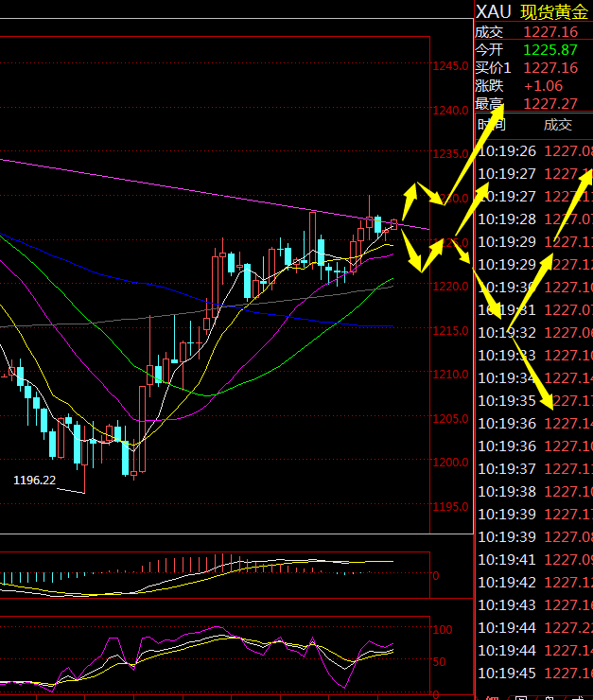Image resolution: width=593 pixels, height=700 pixels.
Task: Click the 最高 value 1227.27
Action: [550, 104]
